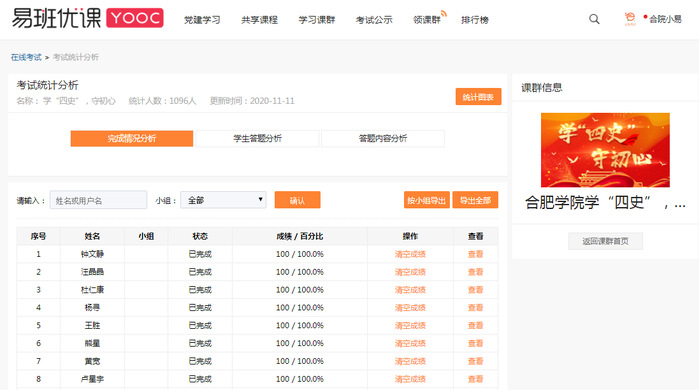The height and width of the screenshot is (390, 699).
Task: Click the 统计图表 button
Action: tap(478, 97)
